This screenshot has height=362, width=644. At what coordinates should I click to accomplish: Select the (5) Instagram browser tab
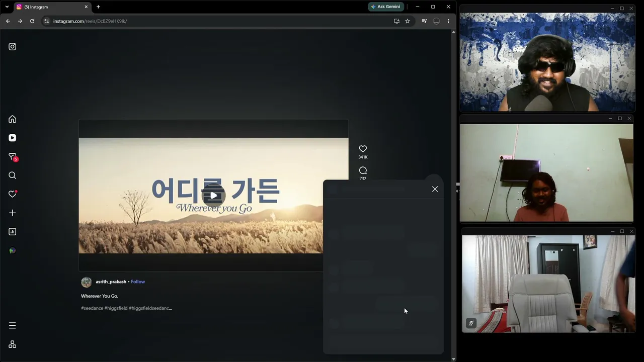[52, 7]
